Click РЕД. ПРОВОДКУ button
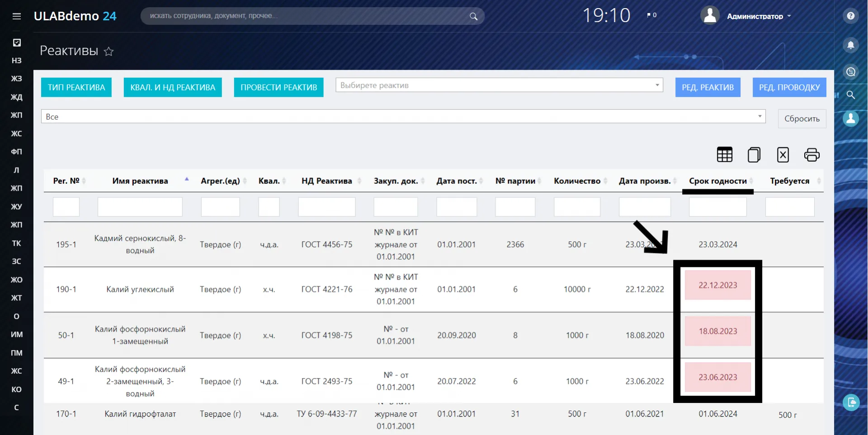Image resolution: width=868 pixels, height=435 pixels. point(789,87)
